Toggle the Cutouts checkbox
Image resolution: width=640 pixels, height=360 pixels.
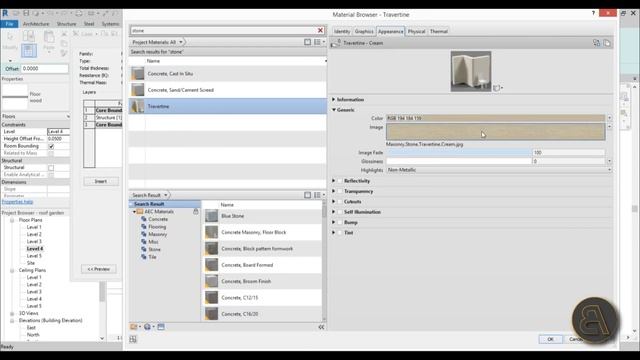pyautogui.click(x=340, y=202)
